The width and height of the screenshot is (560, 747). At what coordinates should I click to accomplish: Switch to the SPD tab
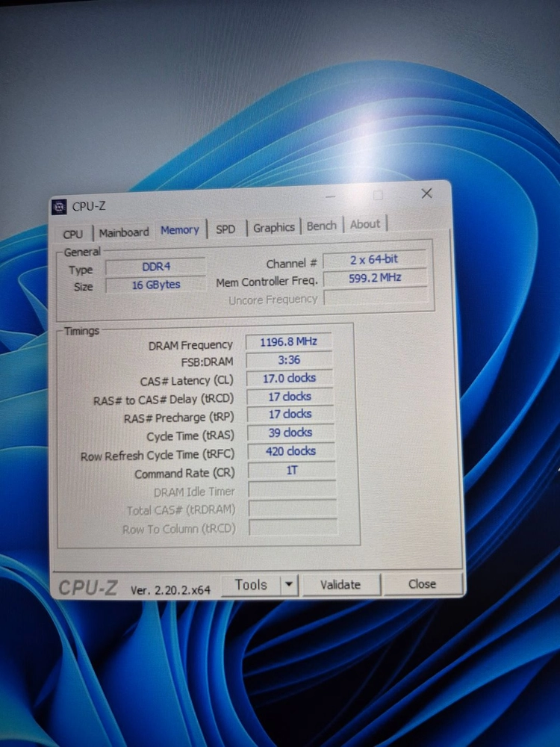coord(225,229)
